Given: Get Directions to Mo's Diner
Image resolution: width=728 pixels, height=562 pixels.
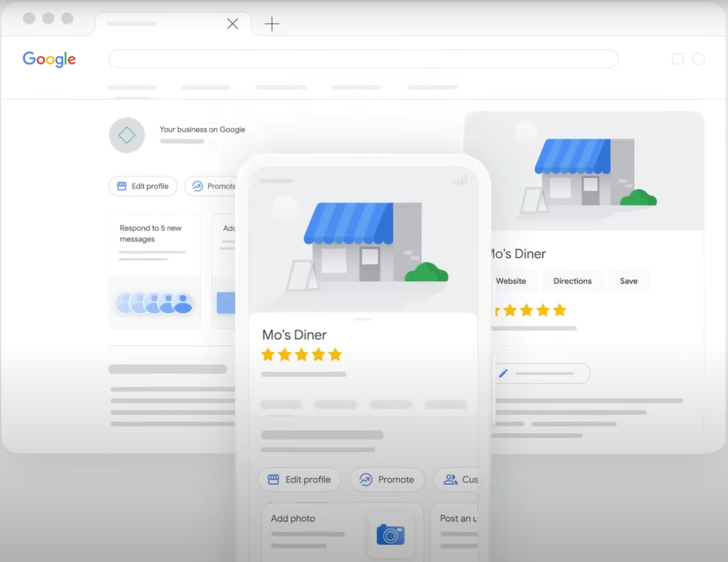Looking at the screenshot, I should (x=572, y=281).
